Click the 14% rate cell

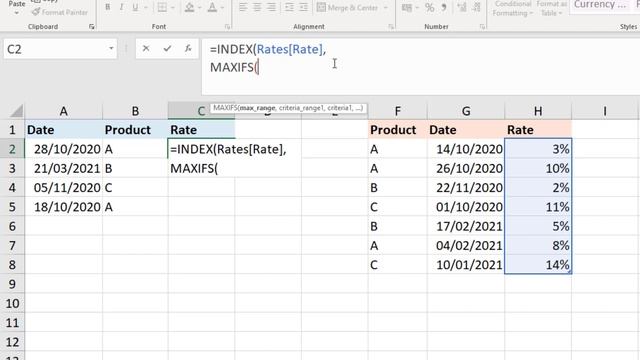click(538, 265)
